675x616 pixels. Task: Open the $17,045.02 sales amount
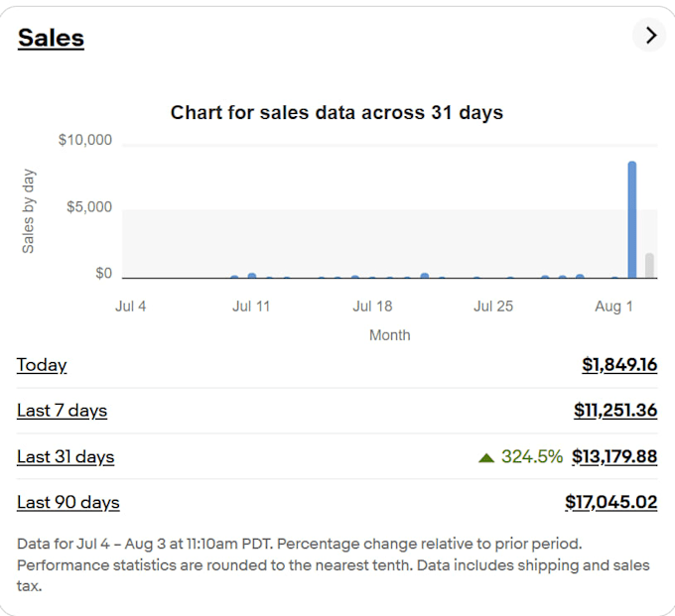(611, 502)
